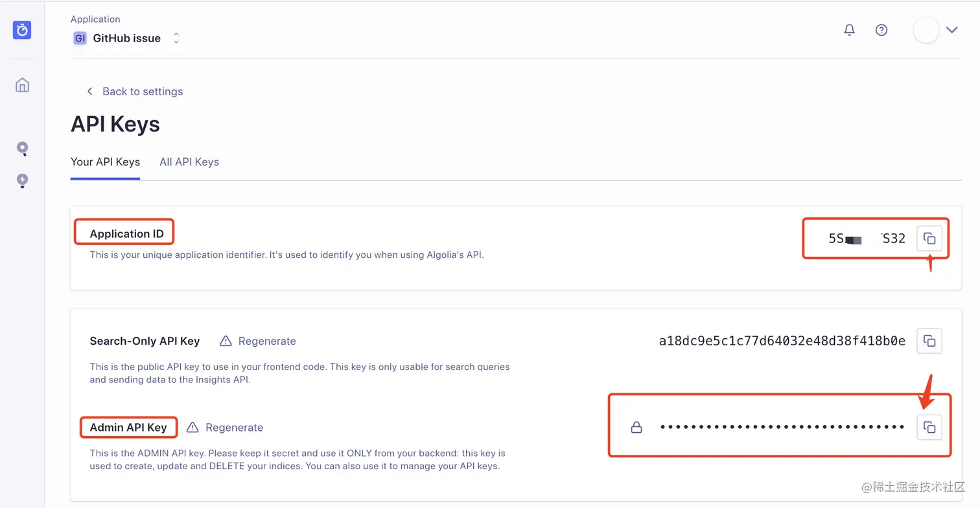This screenshot has height=508, width=980.
Task: Click the Search-Only key value a18dc9e5c1c77d64032e48d38f418b0e
Action: click(782, 341)
